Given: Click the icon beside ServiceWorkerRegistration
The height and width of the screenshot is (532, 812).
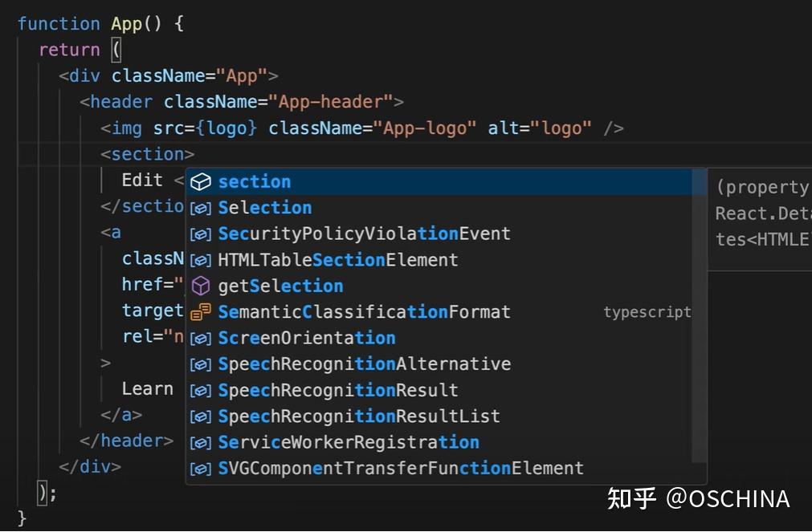Looking at the screenshot, I should coord(200,443).
